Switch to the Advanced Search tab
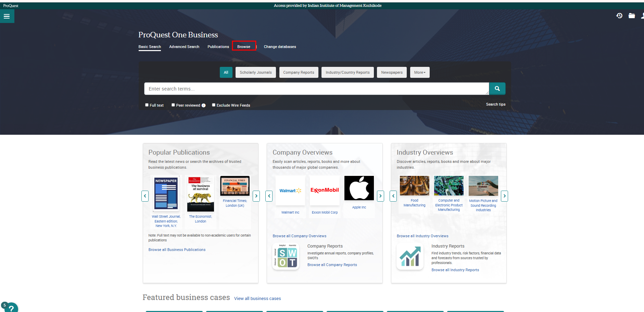The height and width of the screenshot is (312, 644). 184,47
